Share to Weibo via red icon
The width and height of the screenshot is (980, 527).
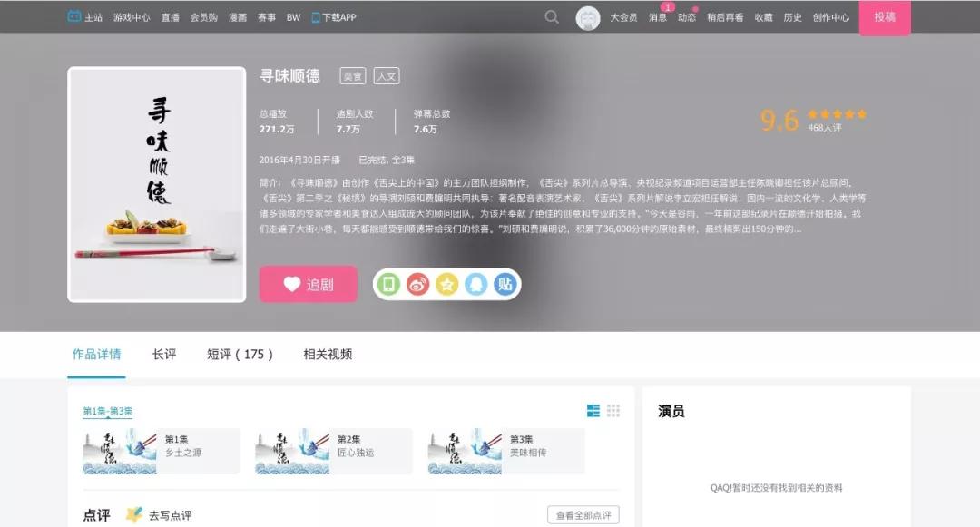click(416, 284)
